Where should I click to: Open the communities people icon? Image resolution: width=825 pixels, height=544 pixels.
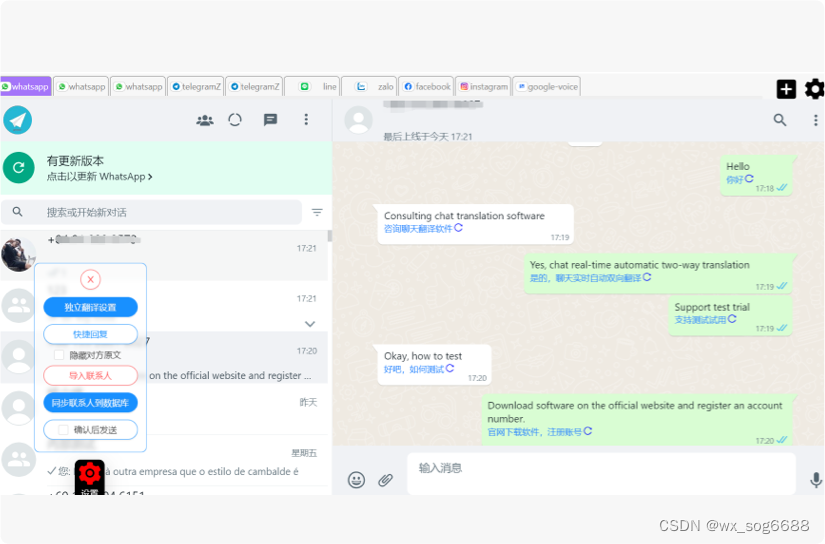coord(205,120)
